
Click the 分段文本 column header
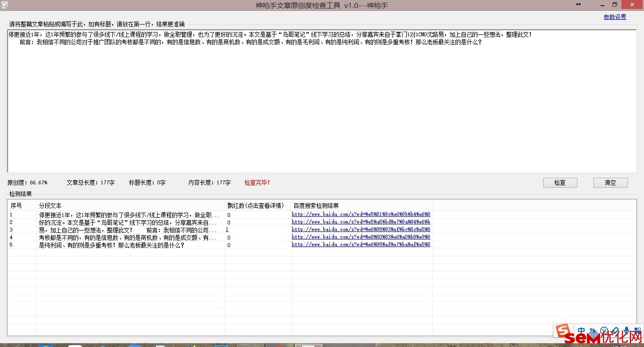point(50,206)
